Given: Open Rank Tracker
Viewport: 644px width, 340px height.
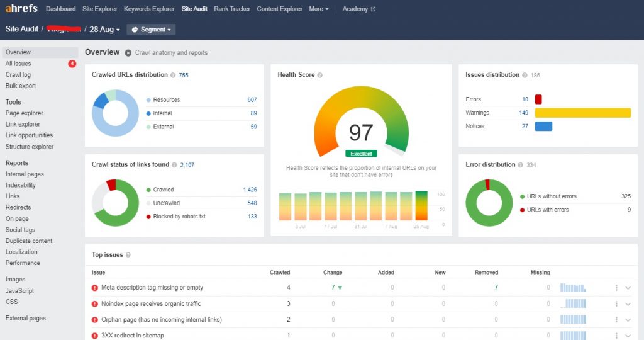Looking at the screenshot, I should point(232,9).
